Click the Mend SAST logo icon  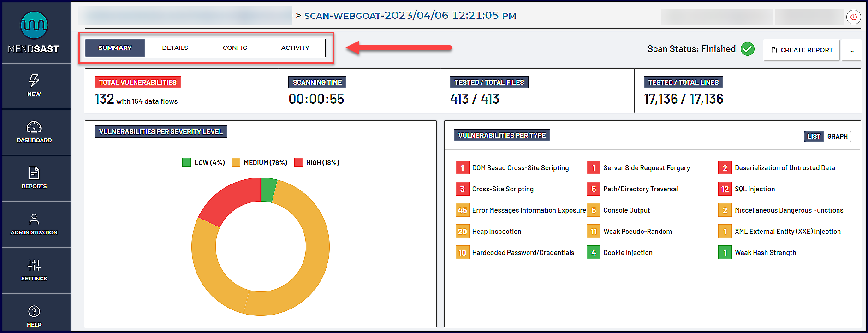coord(34,25)
